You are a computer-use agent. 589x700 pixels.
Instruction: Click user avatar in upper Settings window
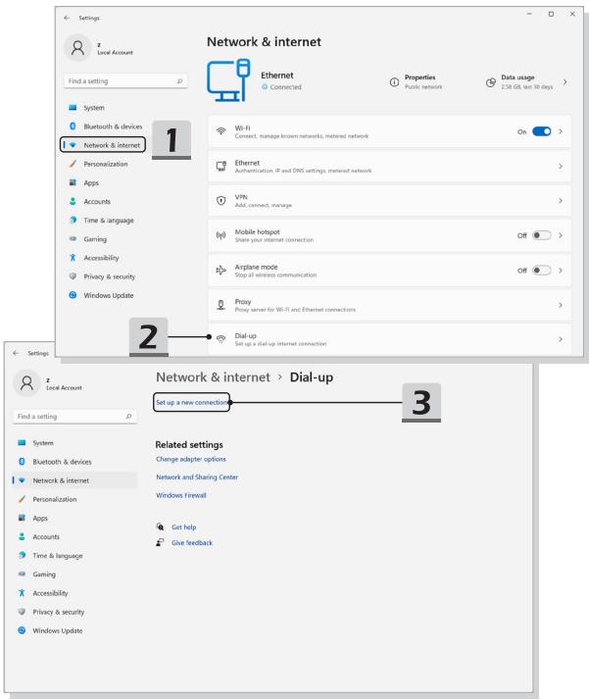pyautogui.click(x=78, y=47)
